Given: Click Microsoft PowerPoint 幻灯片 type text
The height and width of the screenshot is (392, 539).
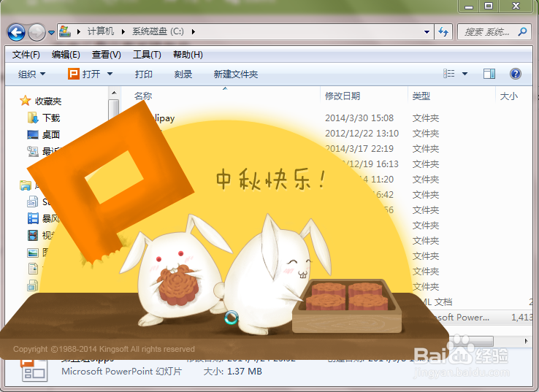Looking at the screenshot, I should pyautogui.click(x=122, y=372).
